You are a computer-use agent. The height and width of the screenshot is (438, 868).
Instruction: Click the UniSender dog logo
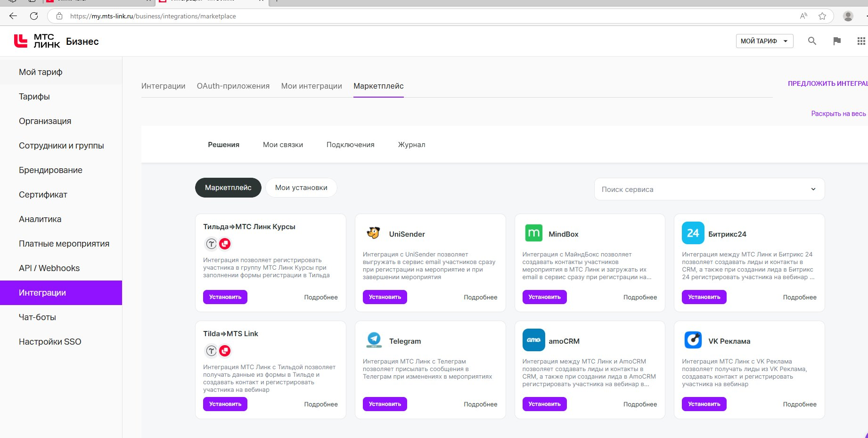(373, 233)
